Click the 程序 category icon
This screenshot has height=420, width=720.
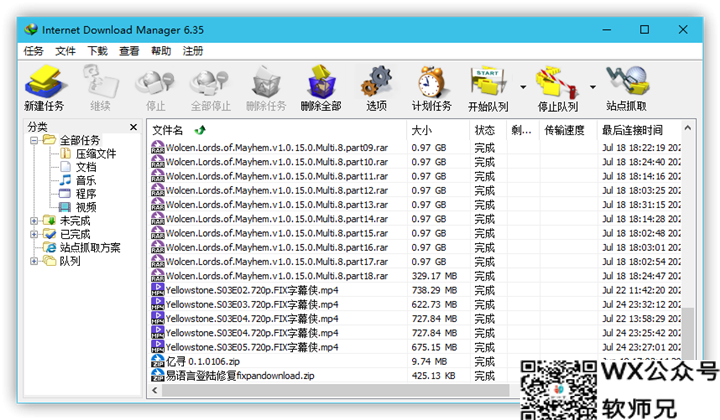[x=65, y=193]
